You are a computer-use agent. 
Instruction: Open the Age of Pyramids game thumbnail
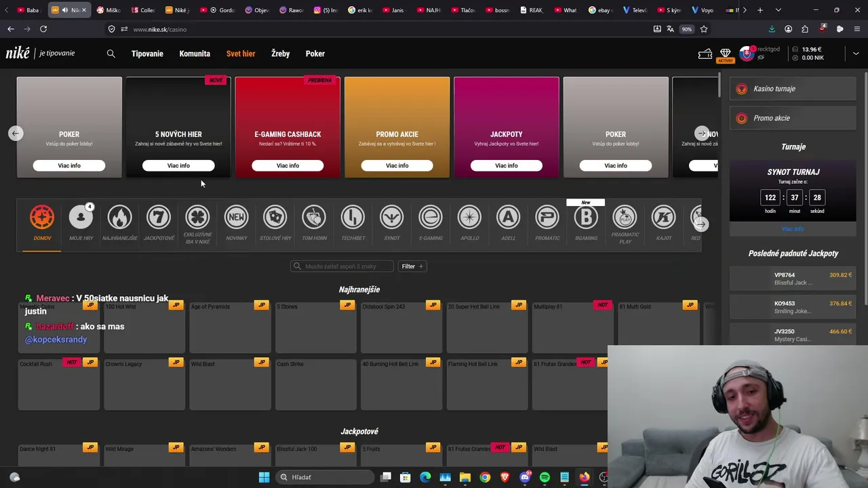coord(230,327)
